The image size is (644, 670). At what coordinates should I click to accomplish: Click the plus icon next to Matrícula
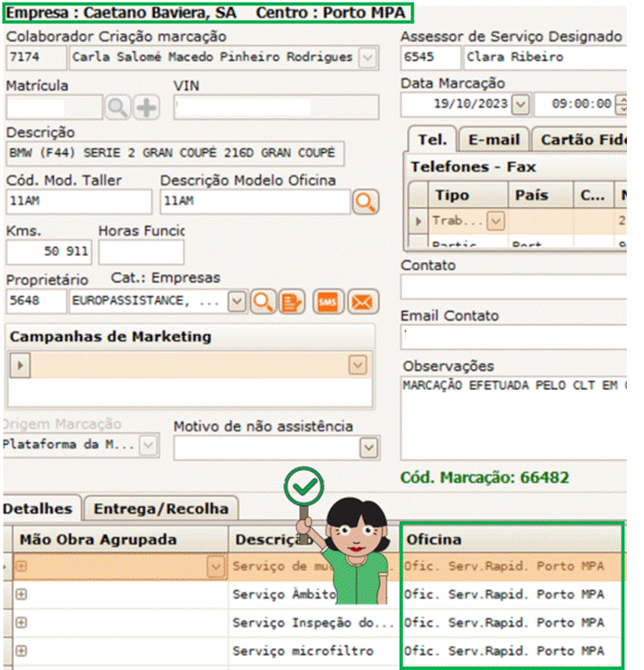[147, 107]
